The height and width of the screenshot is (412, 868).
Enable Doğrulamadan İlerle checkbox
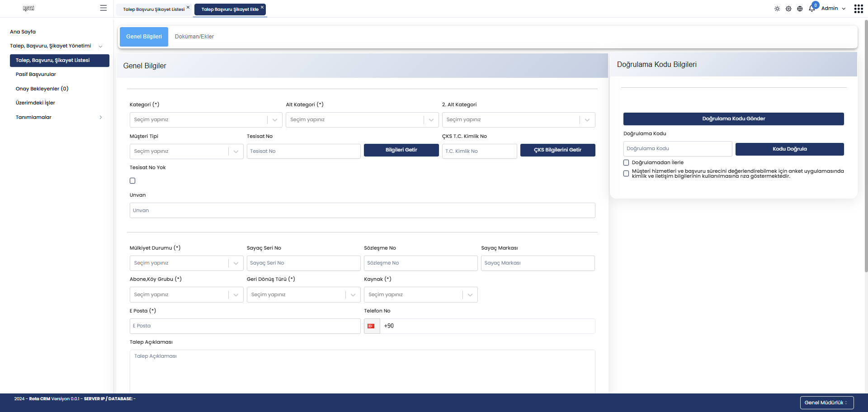(626, 163)
